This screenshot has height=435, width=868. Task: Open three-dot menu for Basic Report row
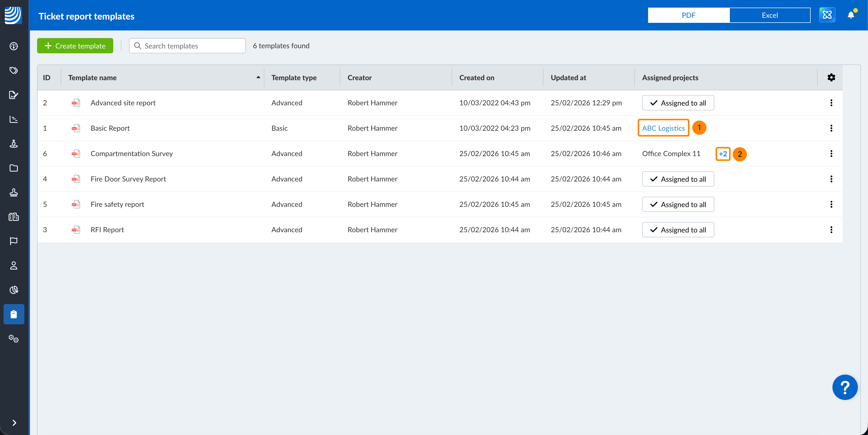(831, 128)
